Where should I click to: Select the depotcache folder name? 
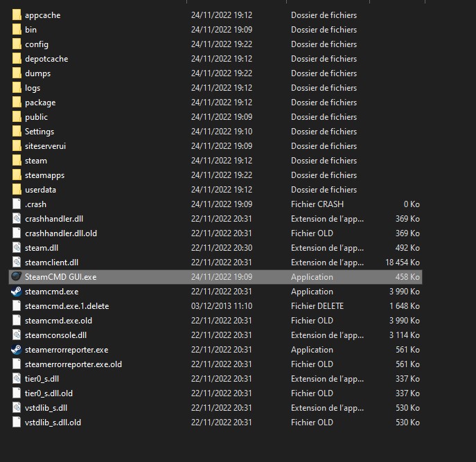pos(46,59)
